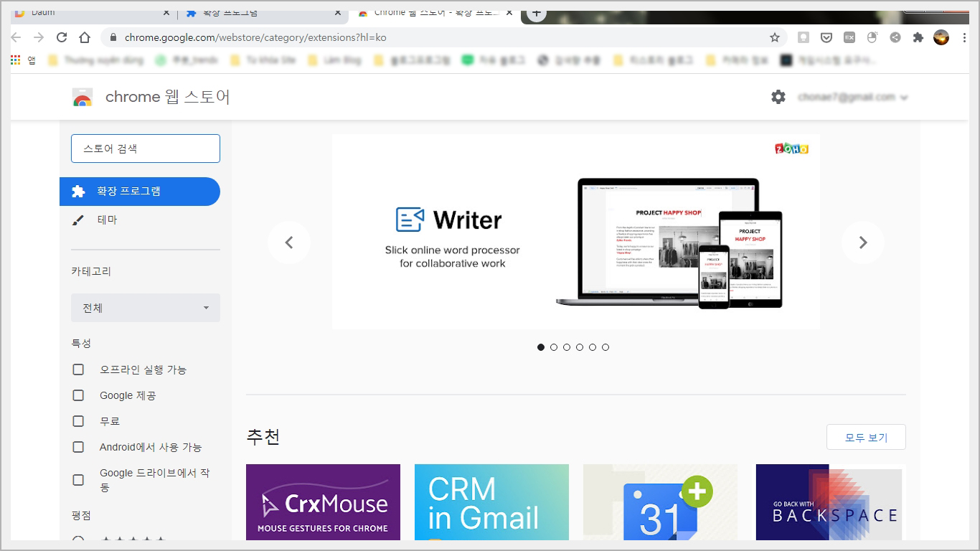Image resolution: width=980 pixels, height=551 pixels.
Task: Open the CrxMouse extension card
Action: pos(323,502)
